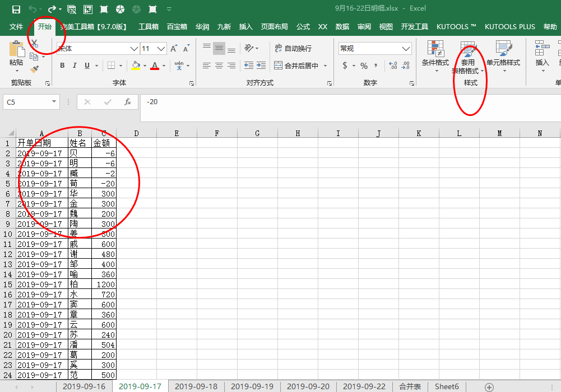
Task: Switch to the 数据 tab
Action: (342, 27)
